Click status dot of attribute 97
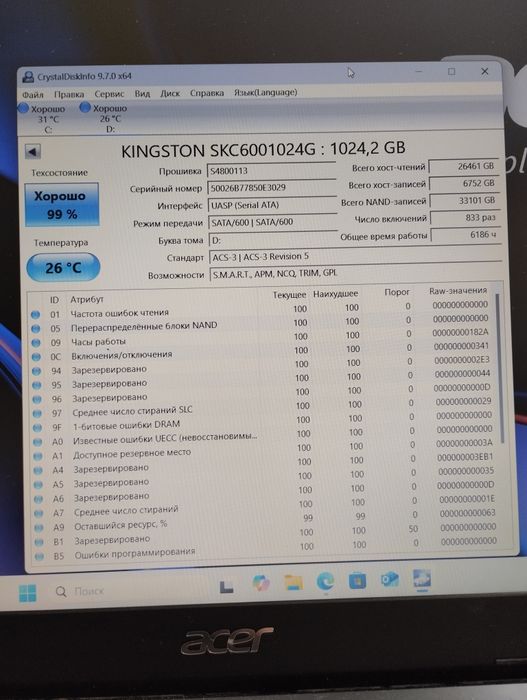 [x=37, y=413]
